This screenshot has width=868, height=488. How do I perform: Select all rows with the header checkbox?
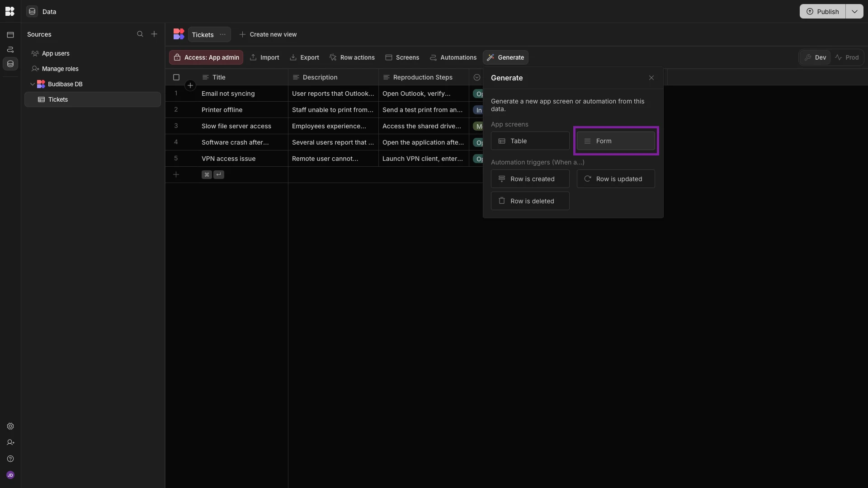click(176, 77)
